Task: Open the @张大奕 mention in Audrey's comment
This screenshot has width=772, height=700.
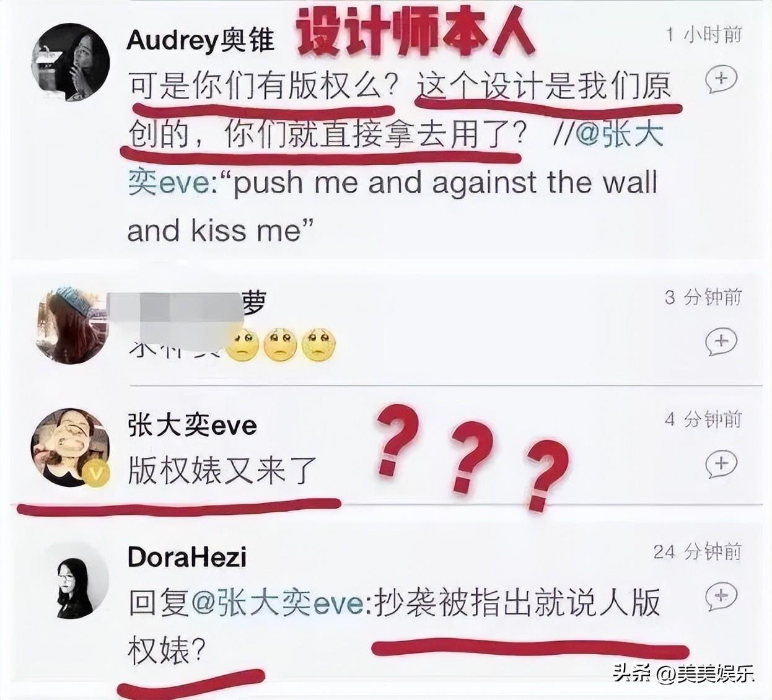Action: tap(620, 134)
